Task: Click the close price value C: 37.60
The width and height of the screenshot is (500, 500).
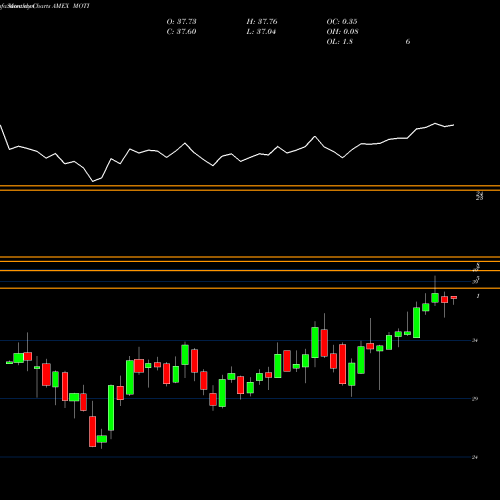Action: click(181, 32)
